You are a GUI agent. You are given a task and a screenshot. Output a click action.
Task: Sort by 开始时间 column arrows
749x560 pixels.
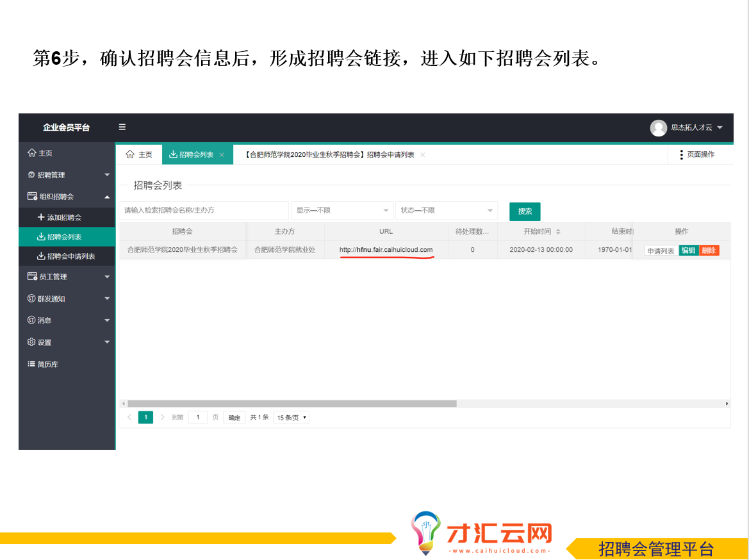(558, 232)
